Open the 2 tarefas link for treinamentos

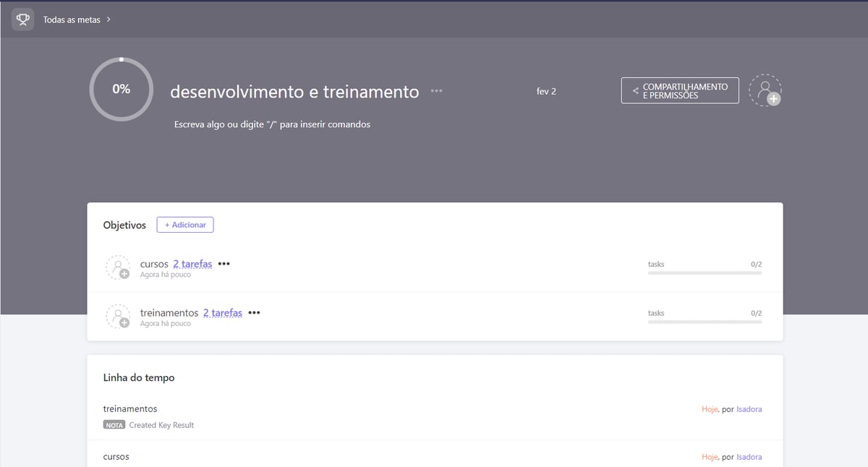coord(222,312)
